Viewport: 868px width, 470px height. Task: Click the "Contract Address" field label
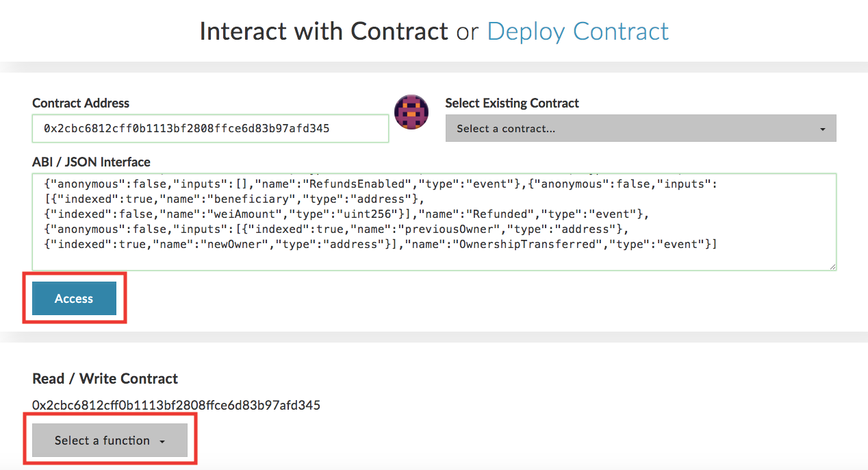[81, 103]
